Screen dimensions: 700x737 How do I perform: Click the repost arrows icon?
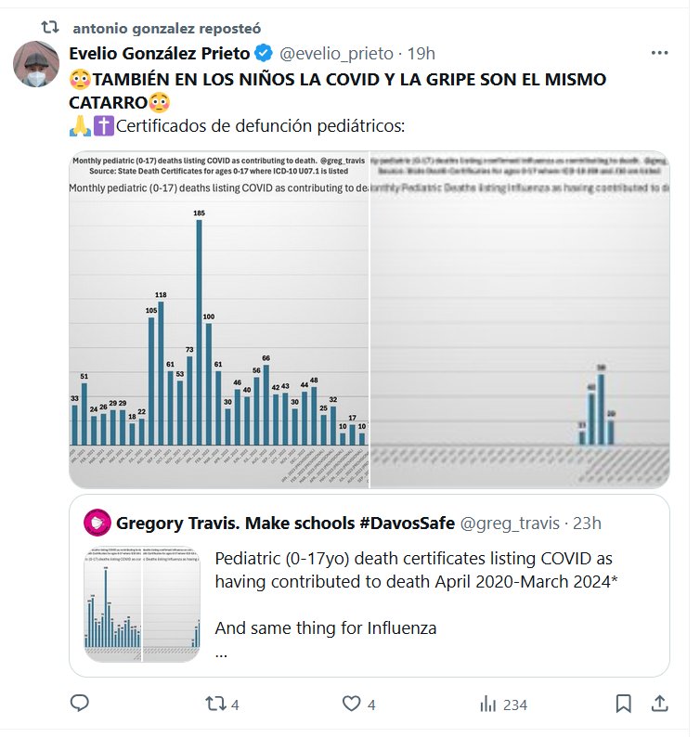(x=214, y=704)
